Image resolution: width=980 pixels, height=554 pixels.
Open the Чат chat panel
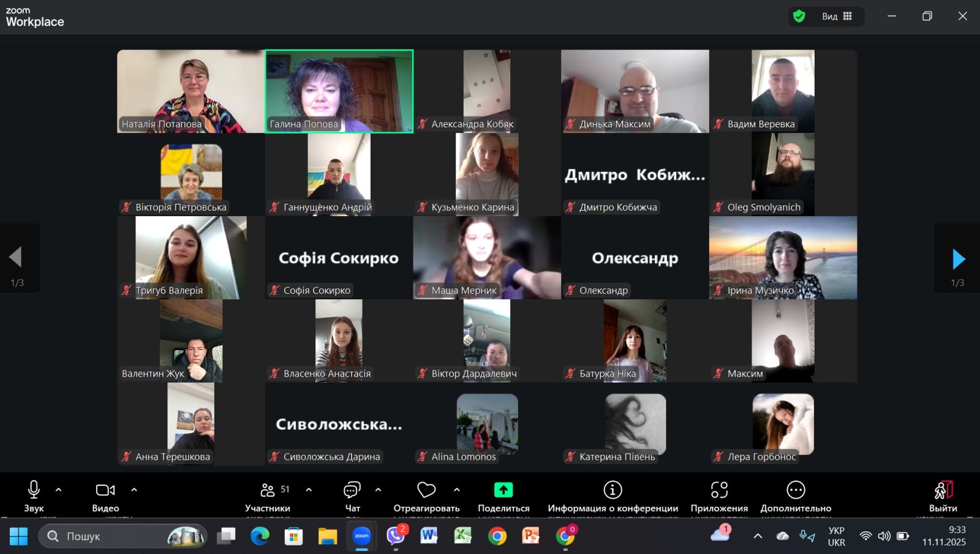[352, 490]
